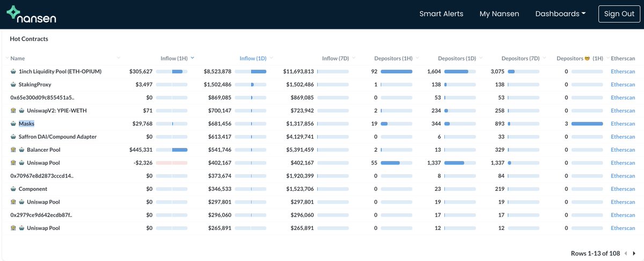Image resolution: width=644 pixels, height=261 pixels.
Task: Click bank icon in UniswapV2: YPIE-WETH row
Action: coord(13,110)
